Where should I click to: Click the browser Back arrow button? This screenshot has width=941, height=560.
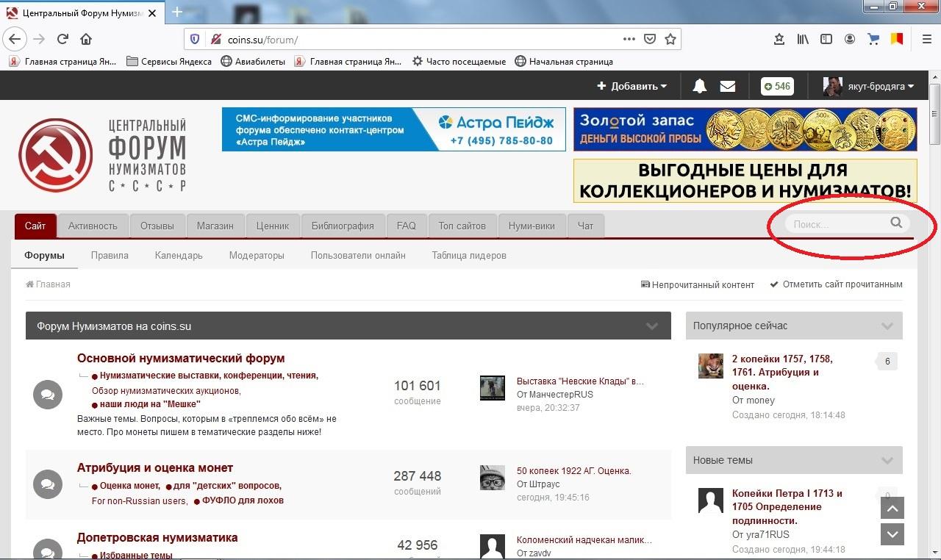(15, 39)
